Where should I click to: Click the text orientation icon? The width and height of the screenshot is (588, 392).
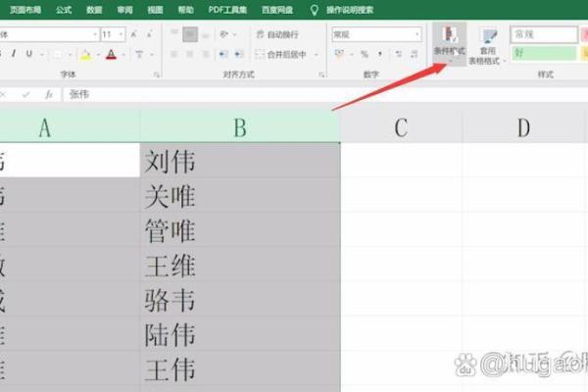tap(224, 34)
